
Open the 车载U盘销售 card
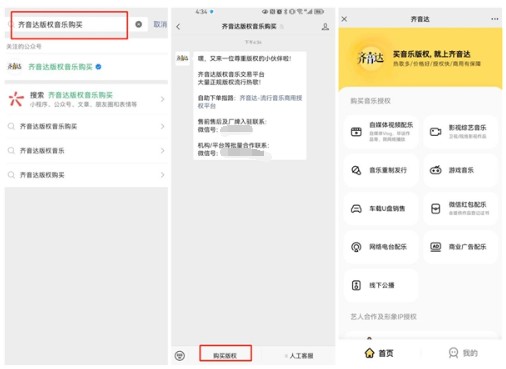coord(381,209)
